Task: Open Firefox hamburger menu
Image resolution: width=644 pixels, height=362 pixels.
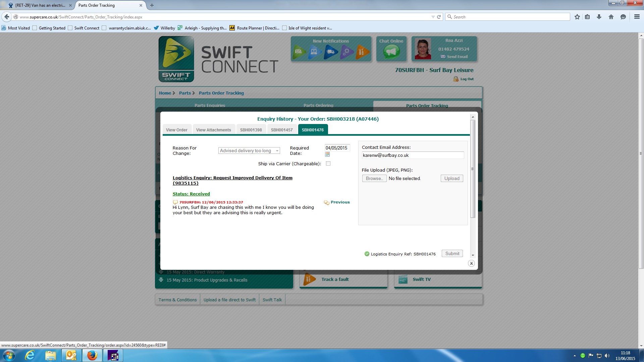Action: point(637,17)
